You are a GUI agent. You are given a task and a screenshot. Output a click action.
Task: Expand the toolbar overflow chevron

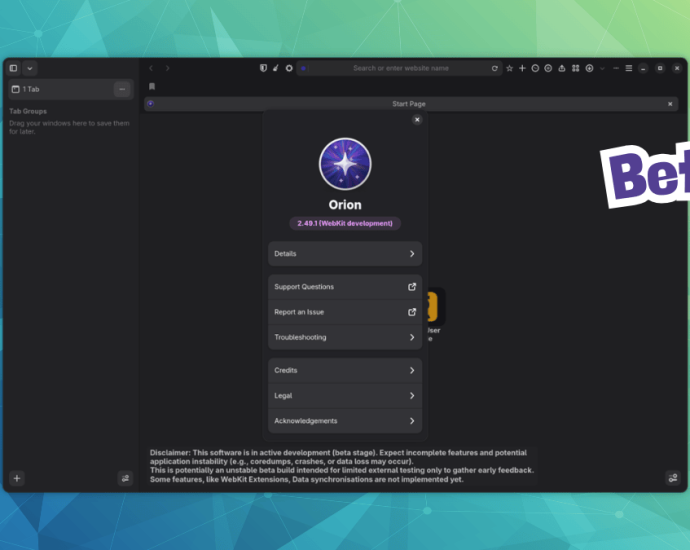tap(602, 68)
